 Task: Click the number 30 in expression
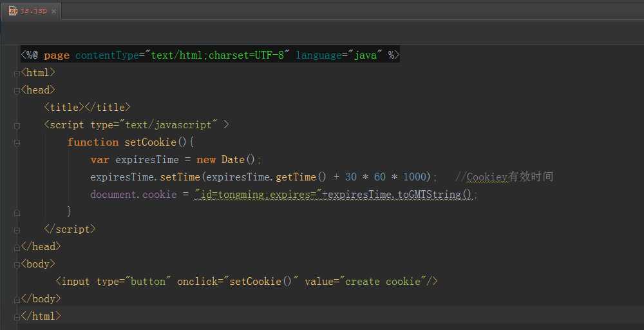[x=351, y=177]
